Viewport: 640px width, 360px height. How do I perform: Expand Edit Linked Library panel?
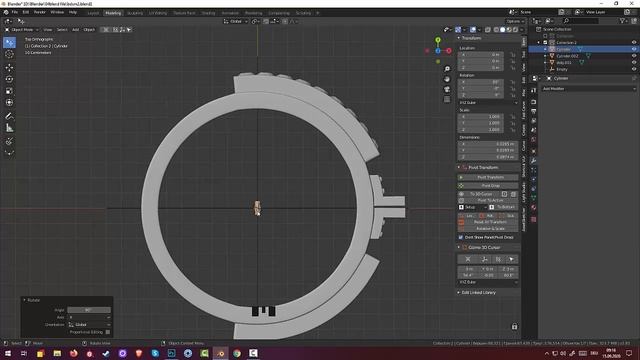point(459,293)
